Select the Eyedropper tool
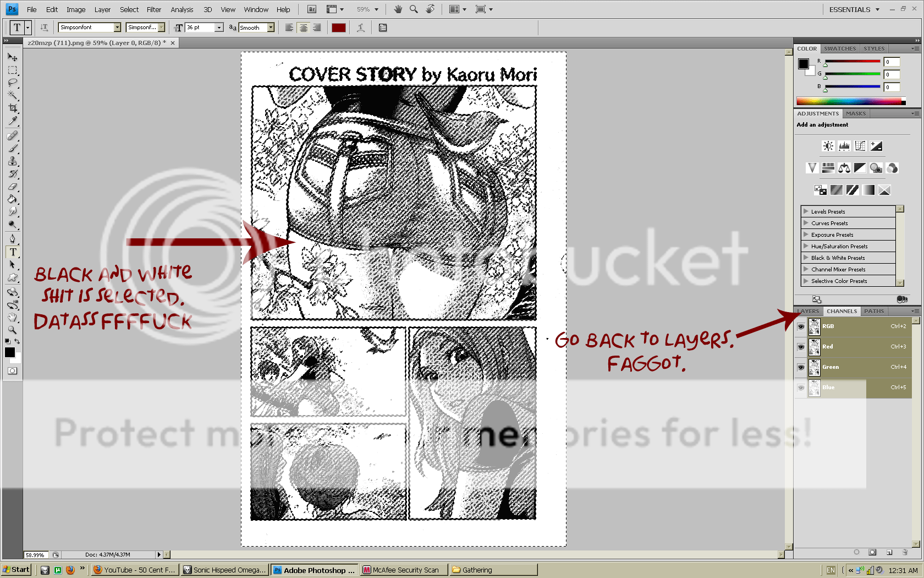 [x=13, y=121]
